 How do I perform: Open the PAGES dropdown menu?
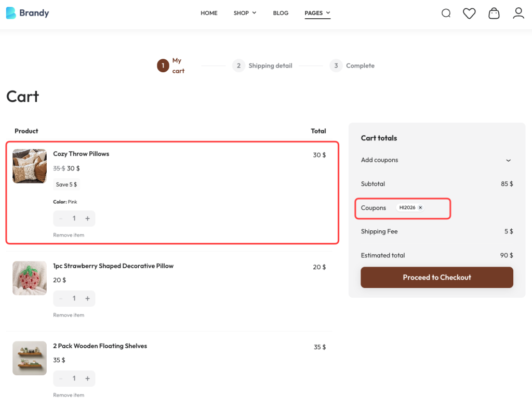click(317, 13)
